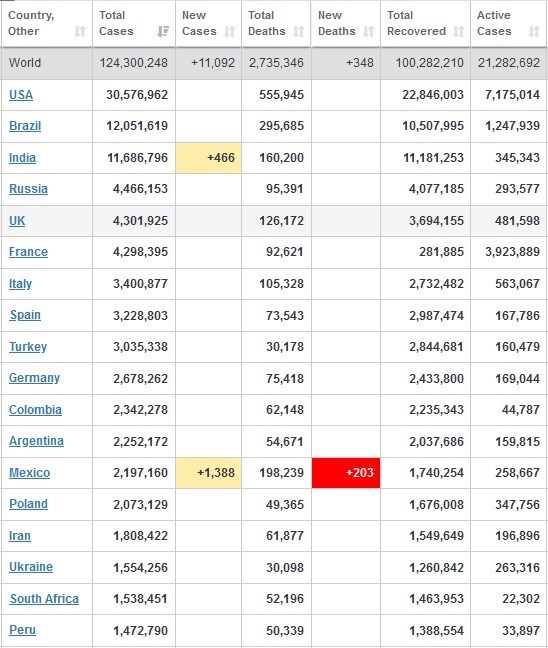This screenshot has width=548, height=648.
Task: Open the France country link
Action: [28, 252]
